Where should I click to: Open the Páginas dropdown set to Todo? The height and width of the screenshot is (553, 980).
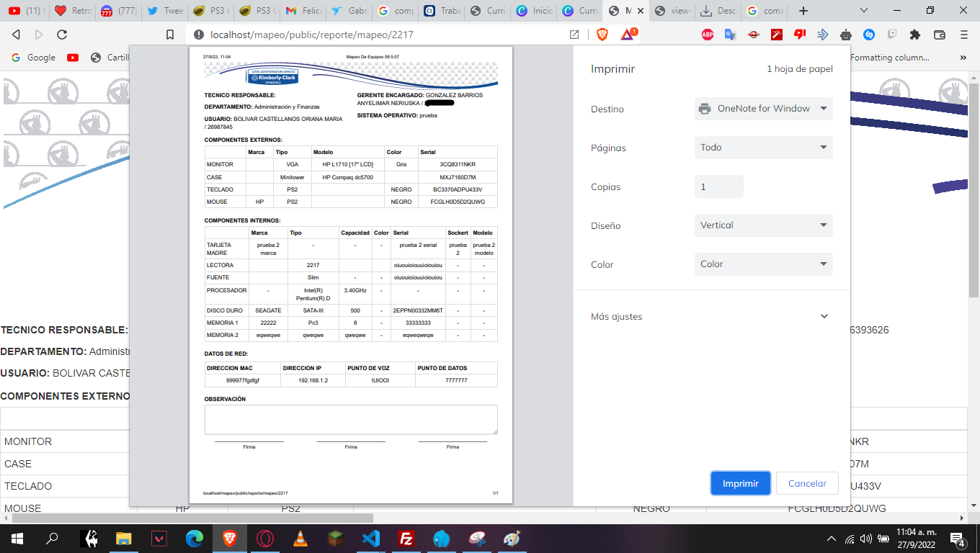pos(764,148)
